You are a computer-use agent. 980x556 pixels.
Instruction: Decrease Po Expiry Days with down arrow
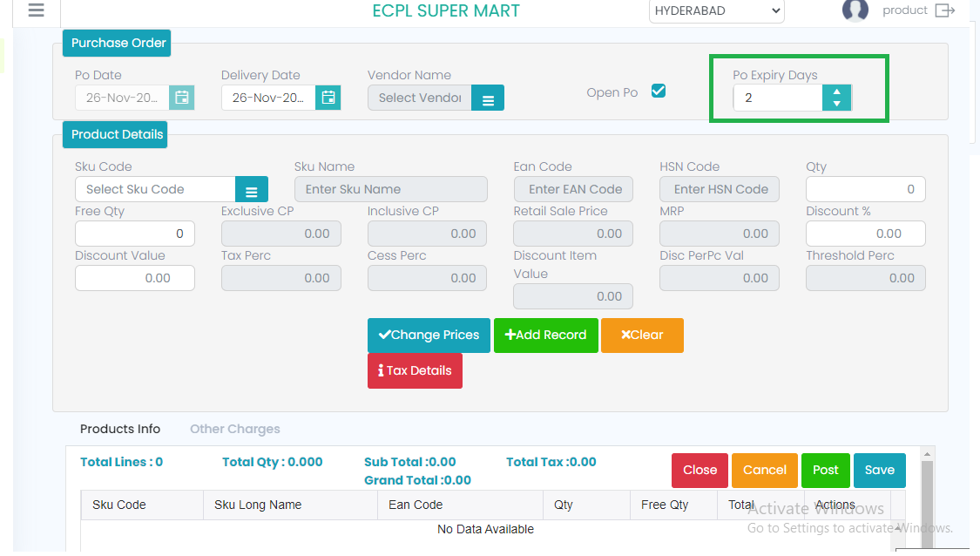point(837,104)
